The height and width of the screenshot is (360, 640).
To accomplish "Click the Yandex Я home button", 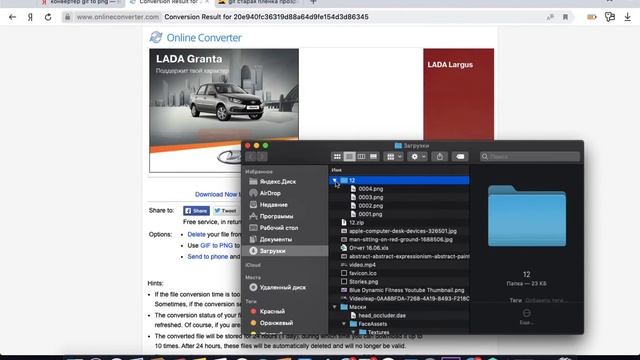I will coord(30,17).
